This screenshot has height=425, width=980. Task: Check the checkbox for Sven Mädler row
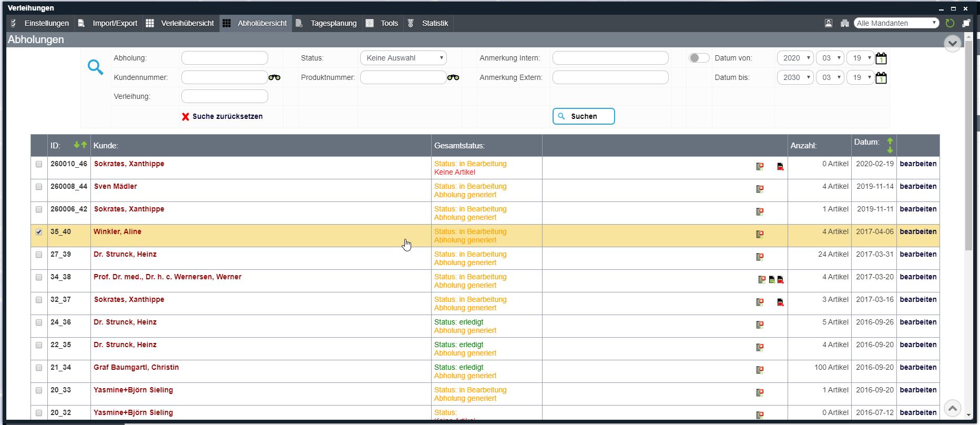click(39, 187)
